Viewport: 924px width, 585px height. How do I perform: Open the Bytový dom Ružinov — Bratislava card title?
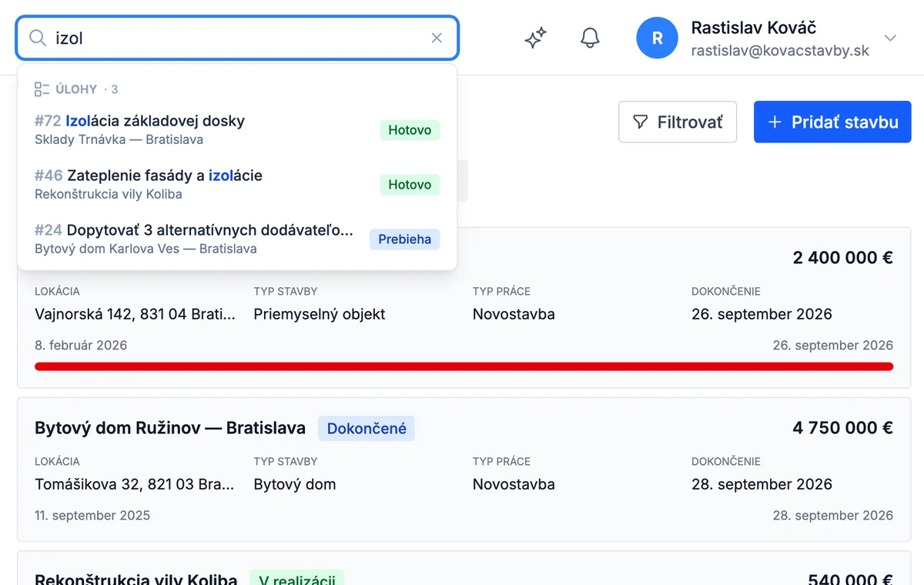click(170, 428)
